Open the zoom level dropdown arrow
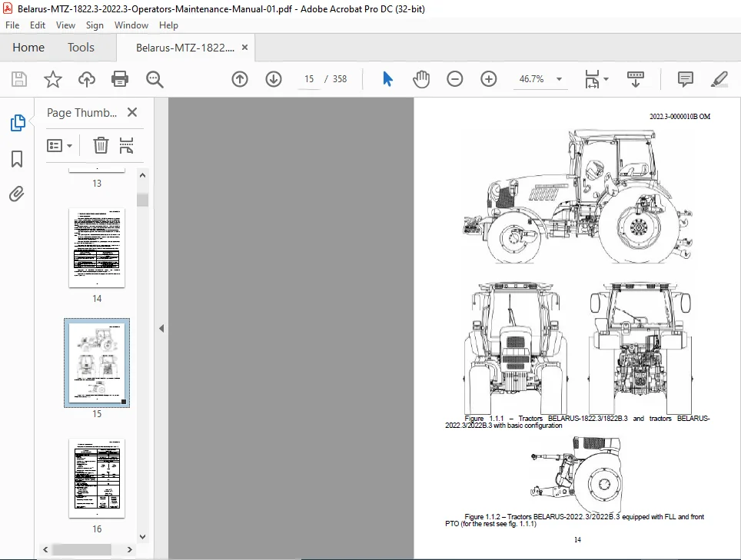The width and height of the screenshot is (741, 560). tap(559, 79)
